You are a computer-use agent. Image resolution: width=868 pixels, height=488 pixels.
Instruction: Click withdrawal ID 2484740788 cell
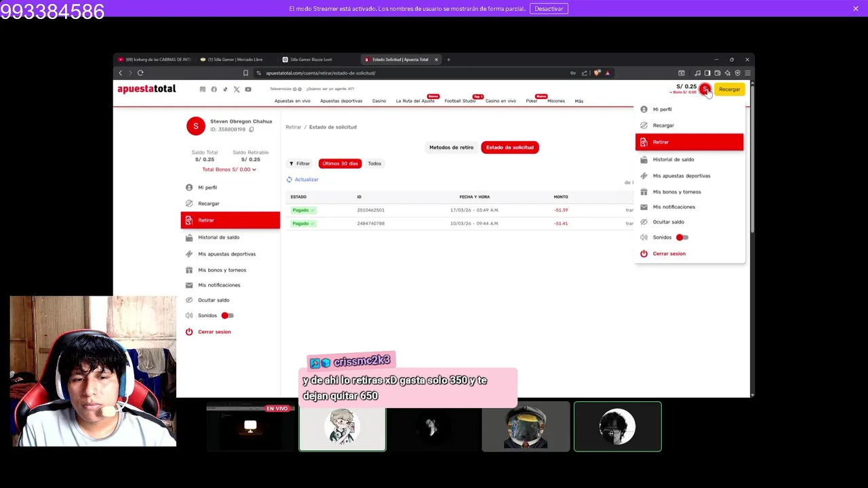tap(370, 223)
